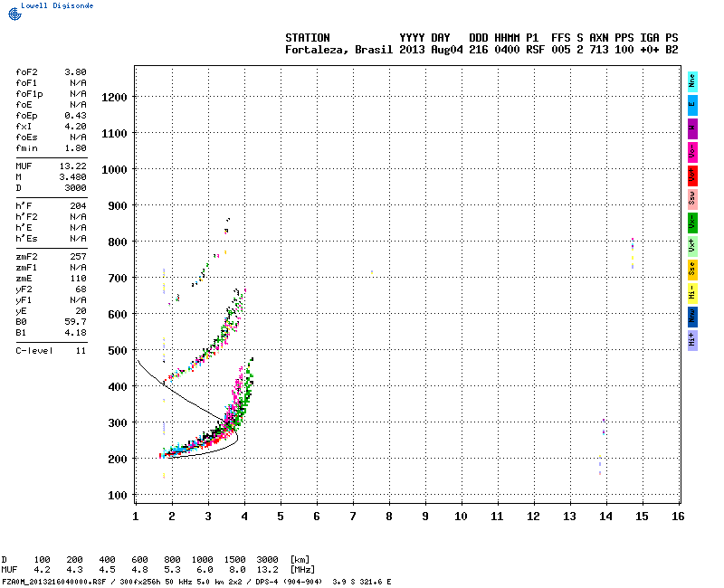Screen dimensions: 724x588
Task: Select the 16 label on frequency axis
Action: 678,517
